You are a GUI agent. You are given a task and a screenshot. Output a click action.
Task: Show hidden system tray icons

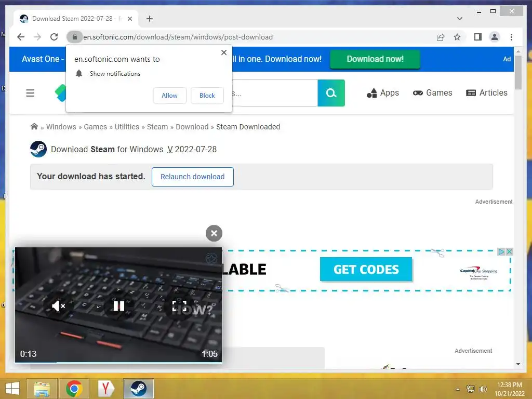click(458, 389)
